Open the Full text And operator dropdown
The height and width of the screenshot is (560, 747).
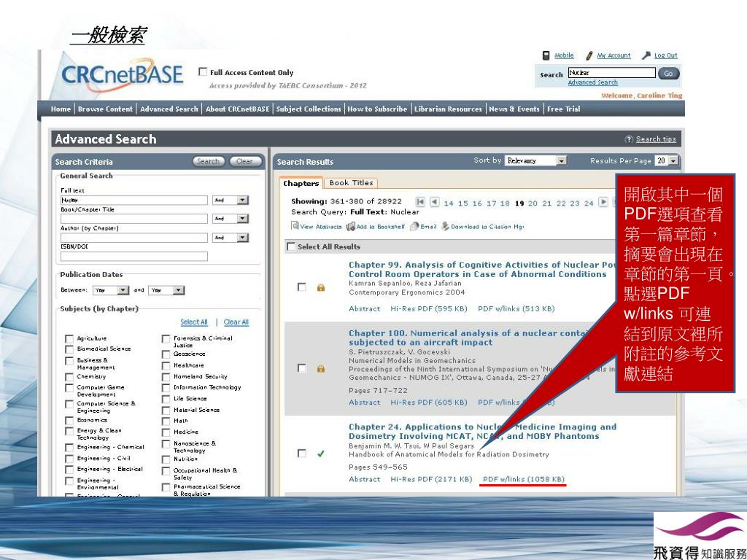click(231, 201)
